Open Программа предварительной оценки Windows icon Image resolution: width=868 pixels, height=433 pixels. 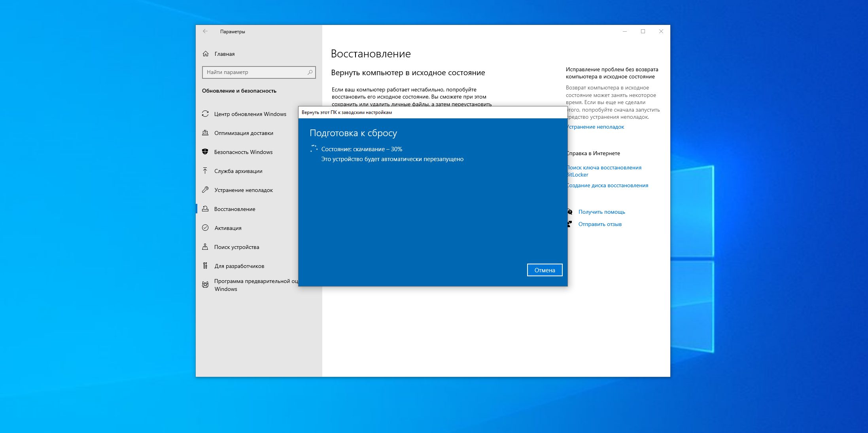(x=205, y=285)
